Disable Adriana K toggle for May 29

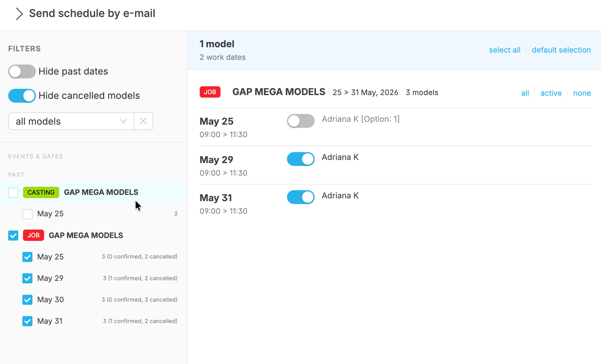tap(300, 159)
